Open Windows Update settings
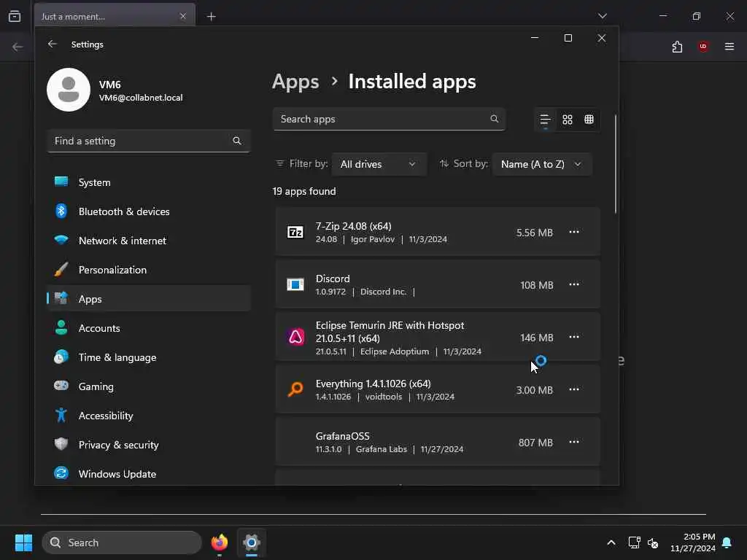 point(149,474)
